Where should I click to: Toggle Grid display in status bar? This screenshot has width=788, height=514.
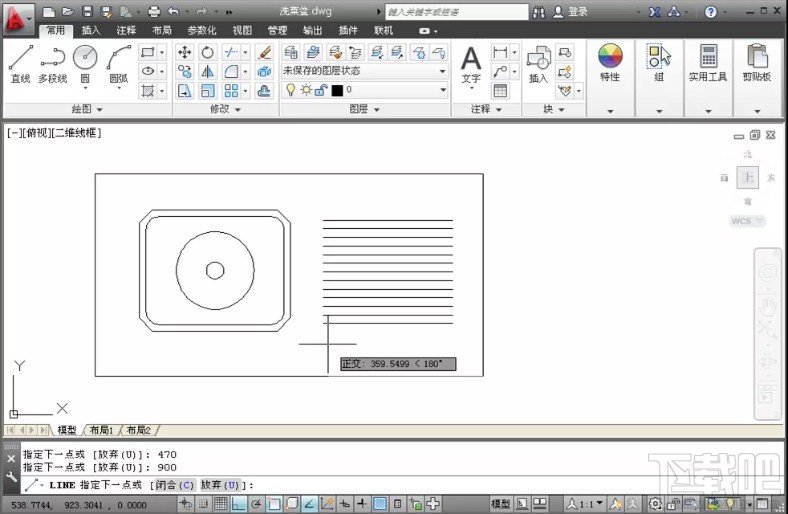pos(221,503)
